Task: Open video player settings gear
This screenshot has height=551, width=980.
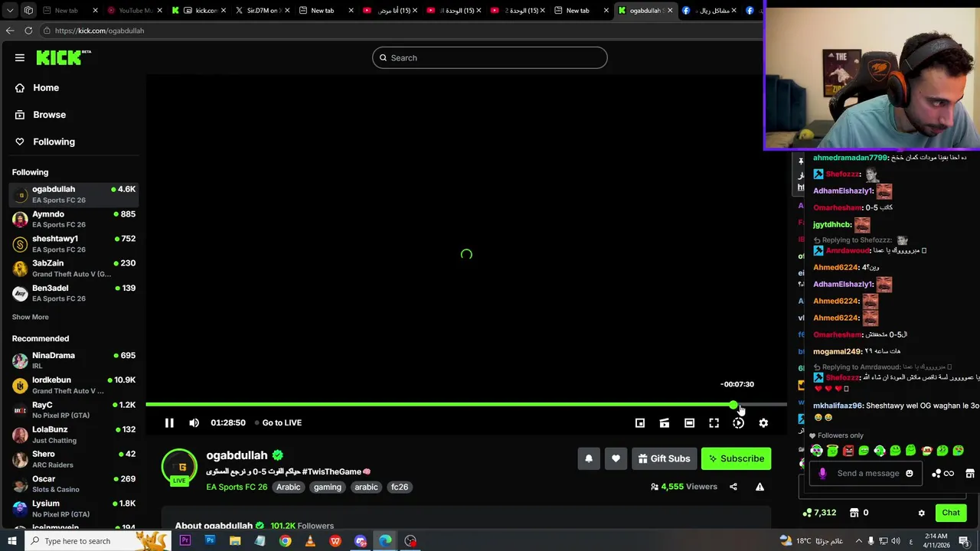Action: click(763, 422)
